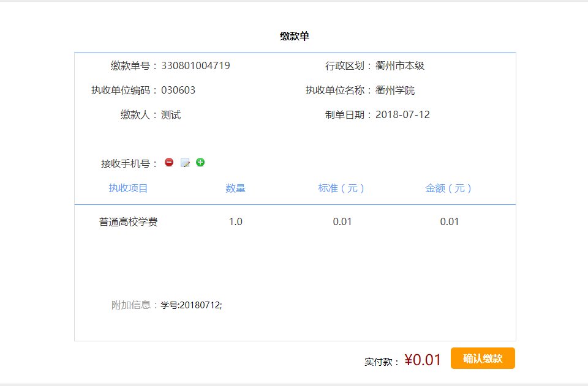
Task: Click the payer name 测试
Action: (x=171, y=114)
